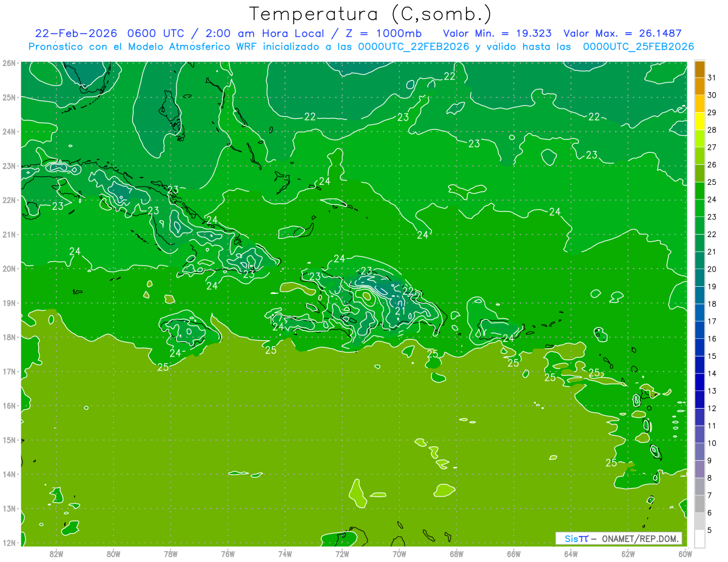
Task: Click the "22N" latitude axis label
Action: [8, 200]
